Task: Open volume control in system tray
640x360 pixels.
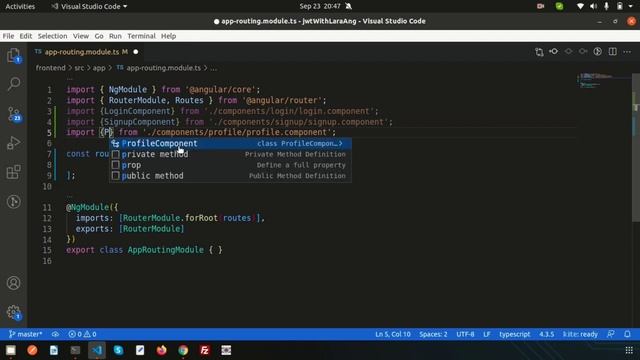Action: point(593,6)
